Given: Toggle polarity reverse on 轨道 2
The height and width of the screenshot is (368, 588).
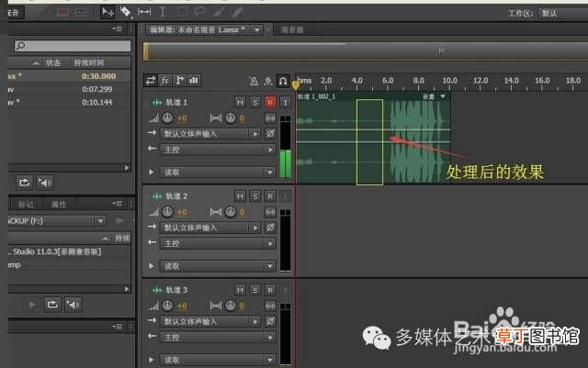Looking at the screenshot, I should pyautogui.click(x=270, y=228).
